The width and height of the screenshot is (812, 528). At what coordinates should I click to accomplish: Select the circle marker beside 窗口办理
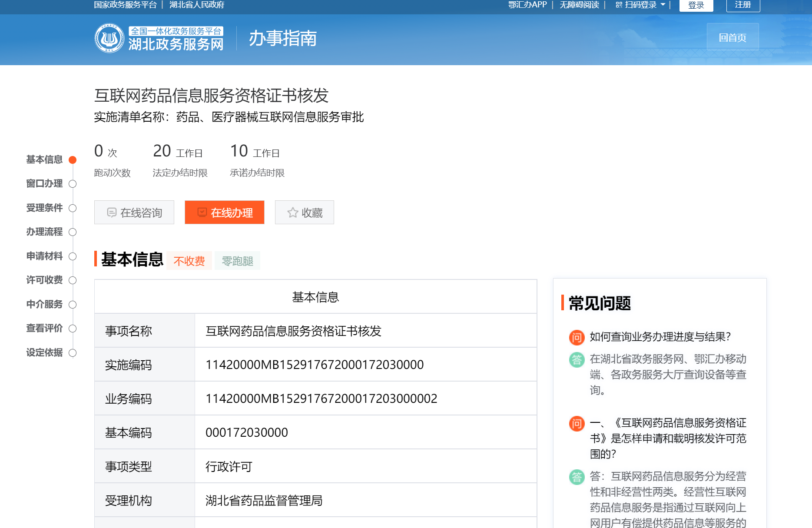tap(73, 184)
